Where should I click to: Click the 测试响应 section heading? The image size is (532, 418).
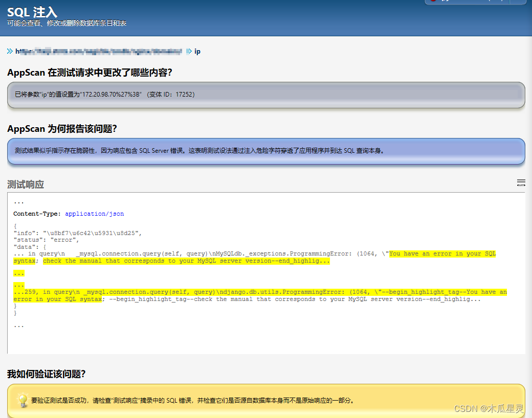tap(26, 184)
